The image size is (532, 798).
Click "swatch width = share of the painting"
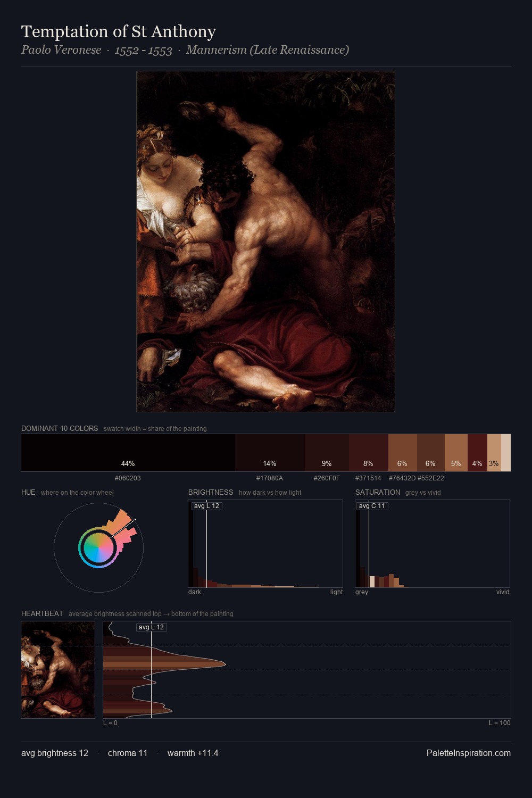click(155, 429)
